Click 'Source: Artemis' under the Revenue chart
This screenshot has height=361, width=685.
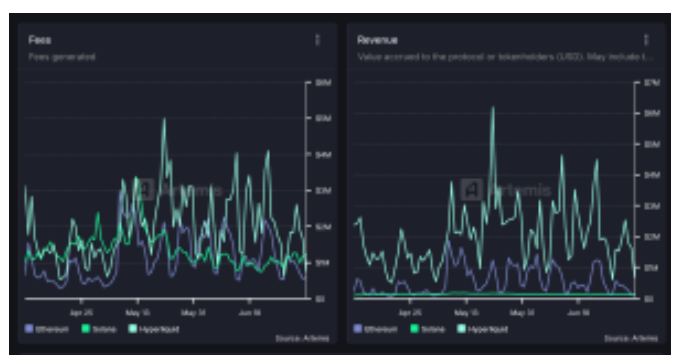coord(631,338)
